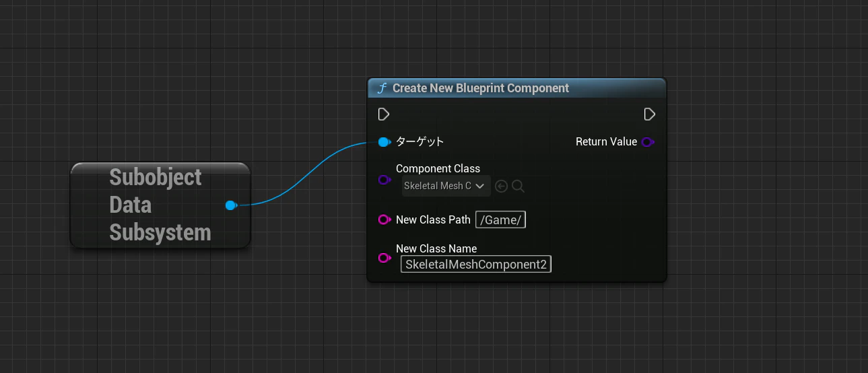Click the output execution pin on Create New Blueprint Component
The width and height of the screenshot is (868, 373).
649,114
